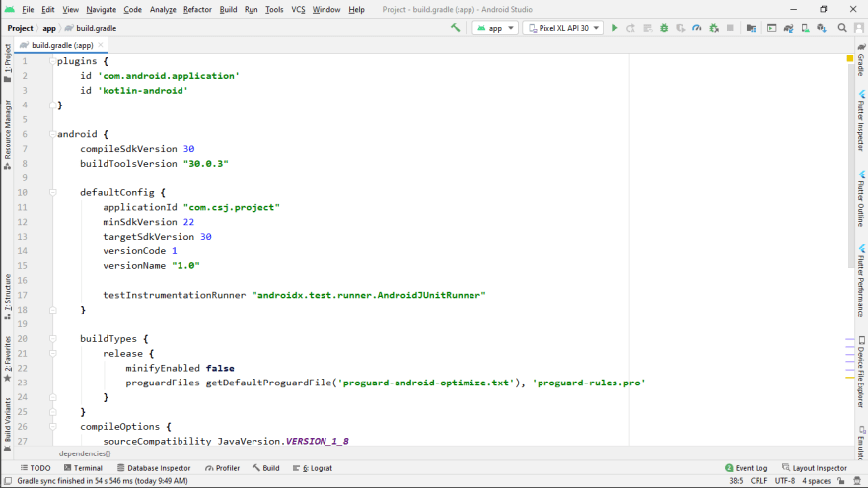The height and width of the screenshot is (488, 868).
Task: Open the File menu
Action: tap(28, 10)
